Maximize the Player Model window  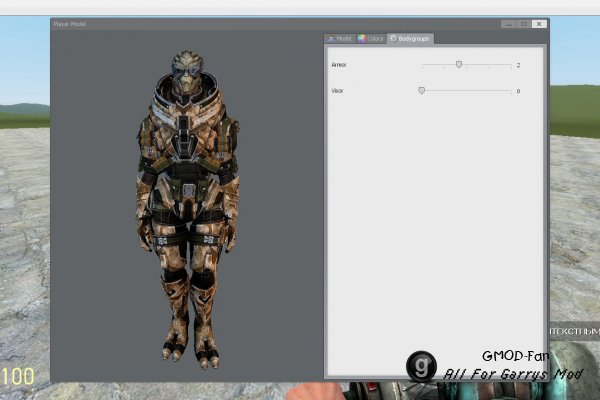[524, 24]
